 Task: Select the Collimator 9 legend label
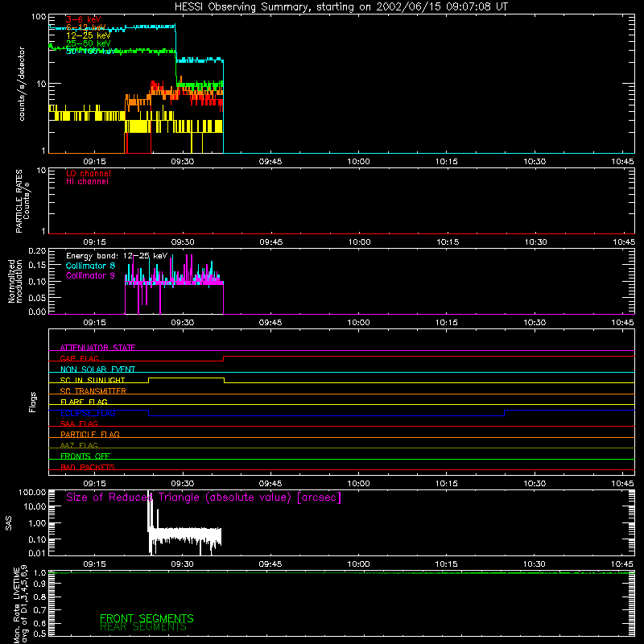[90, 275]
